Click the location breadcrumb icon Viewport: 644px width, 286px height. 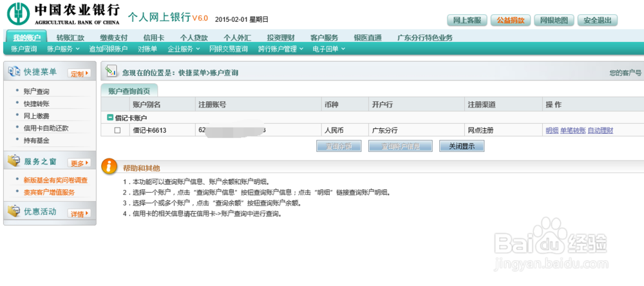[x=111, y=71]
